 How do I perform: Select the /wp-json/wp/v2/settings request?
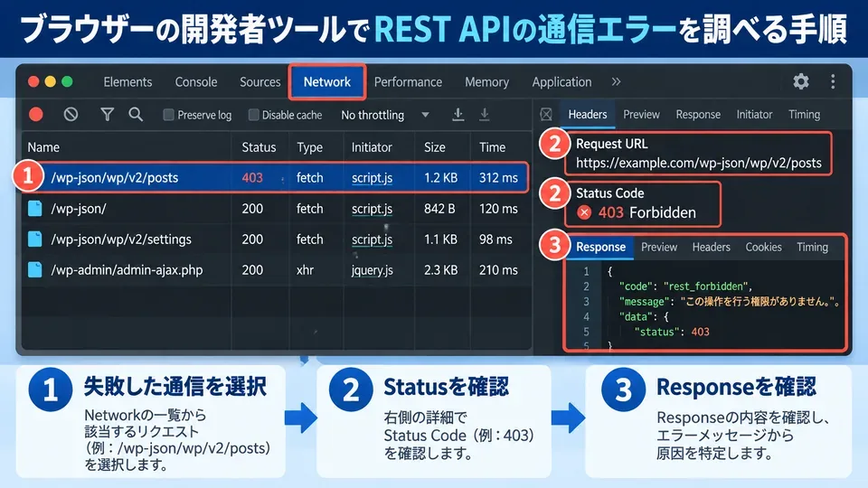point(276,239)
